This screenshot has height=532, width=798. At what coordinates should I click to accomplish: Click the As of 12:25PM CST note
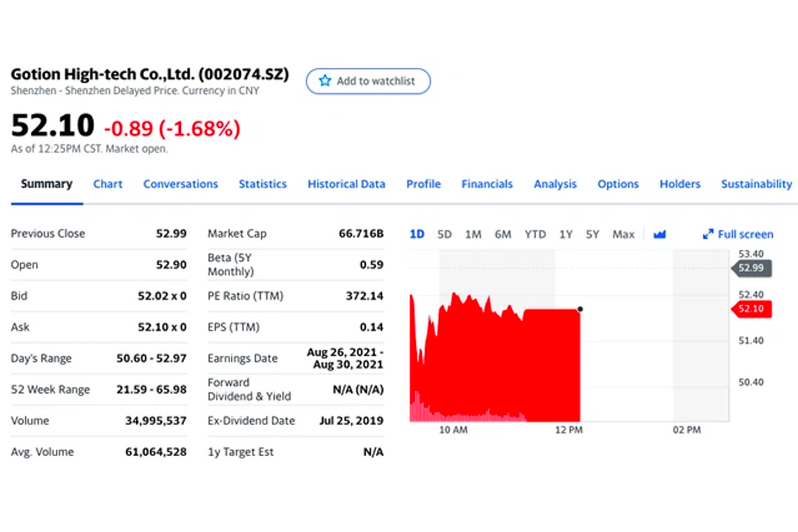pos(89,150)
